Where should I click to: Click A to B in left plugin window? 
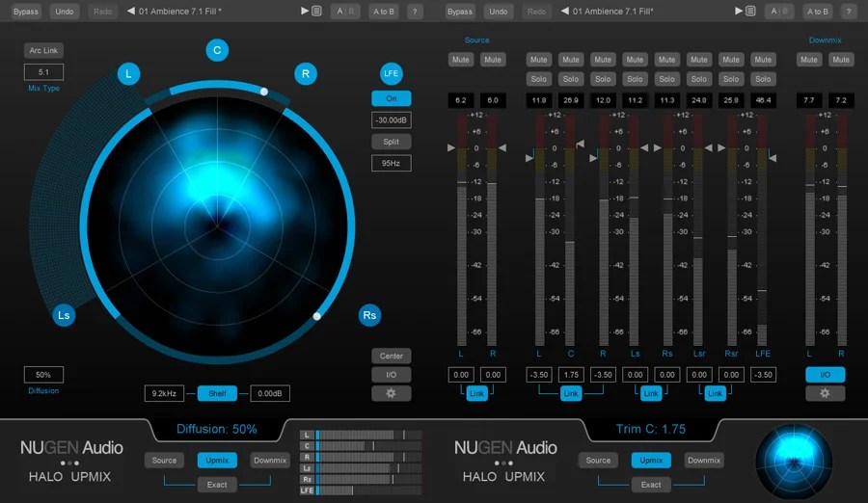(384, 11)
